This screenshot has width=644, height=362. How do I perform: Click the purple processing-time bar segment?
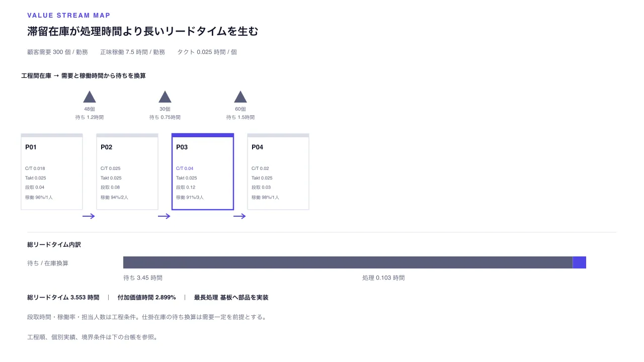[580, 262]
